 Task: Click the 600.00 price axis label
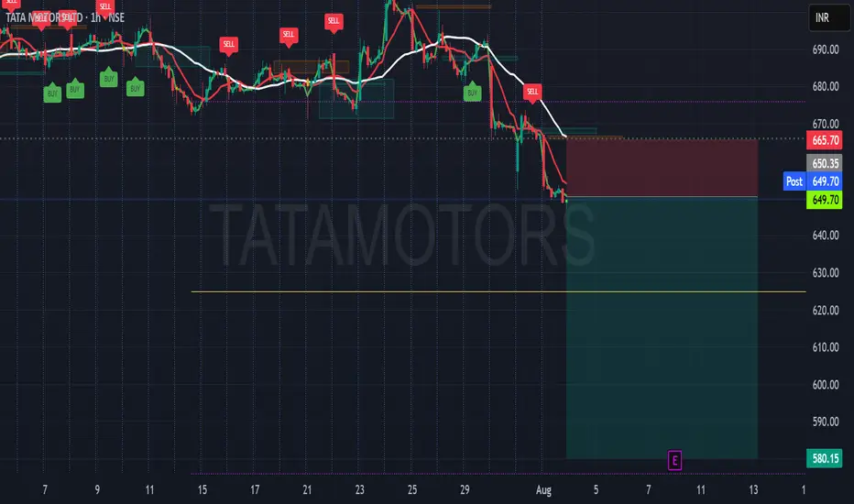coord(825,385)
